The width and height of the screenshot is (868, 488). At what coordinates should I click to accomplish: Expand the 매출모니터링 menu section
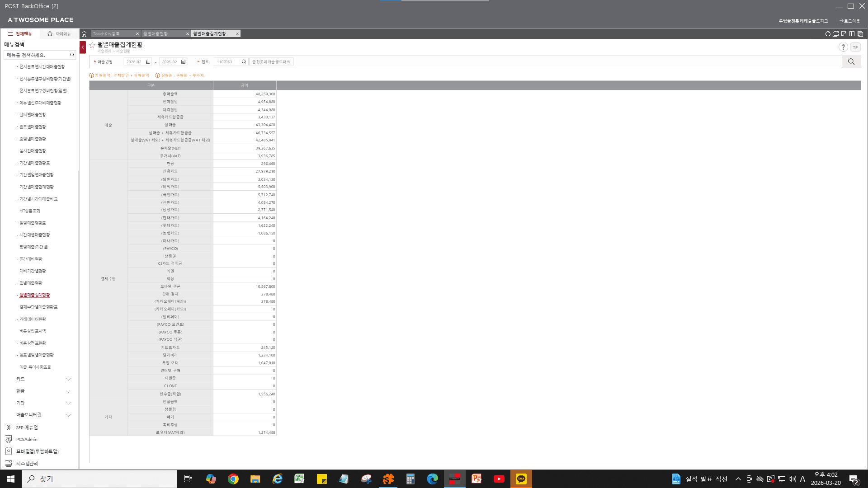click(x=43, y=415)
